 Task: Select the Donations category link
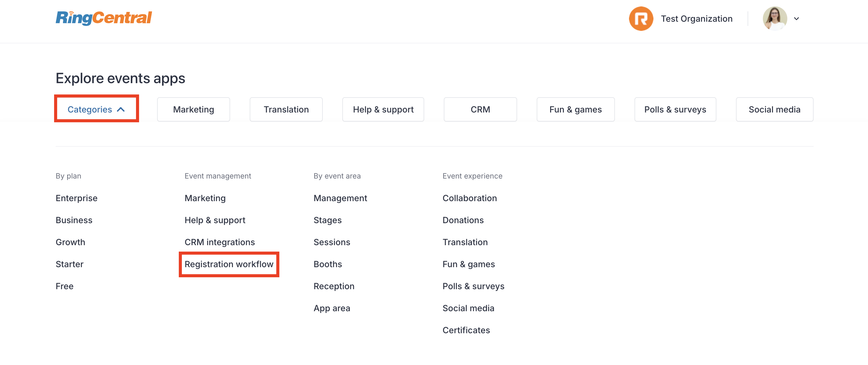463,220
